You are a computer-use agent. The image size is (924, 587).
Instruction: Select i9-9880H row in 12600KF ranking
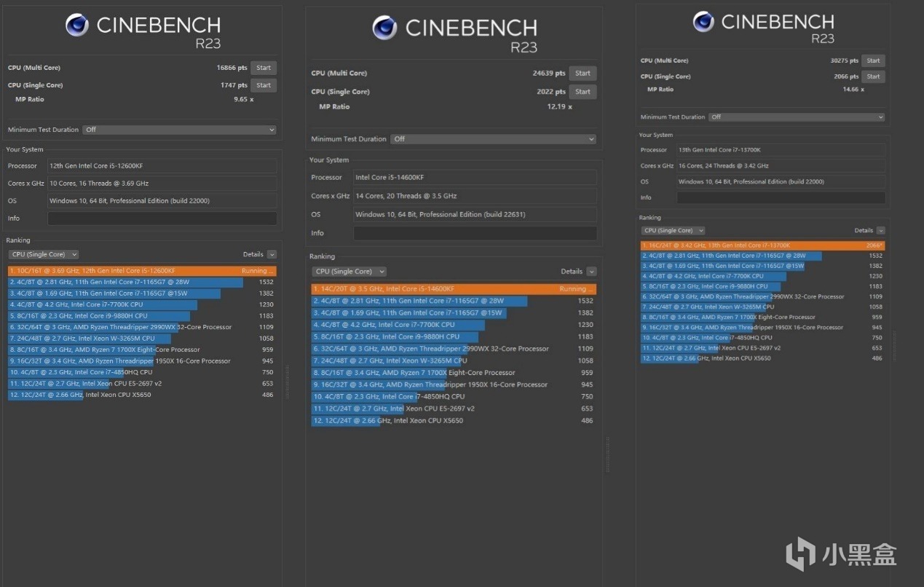point(143,316)
